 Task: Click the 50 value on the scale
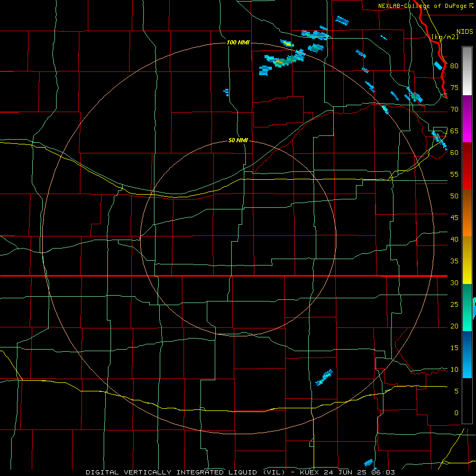tap(454, 196)
